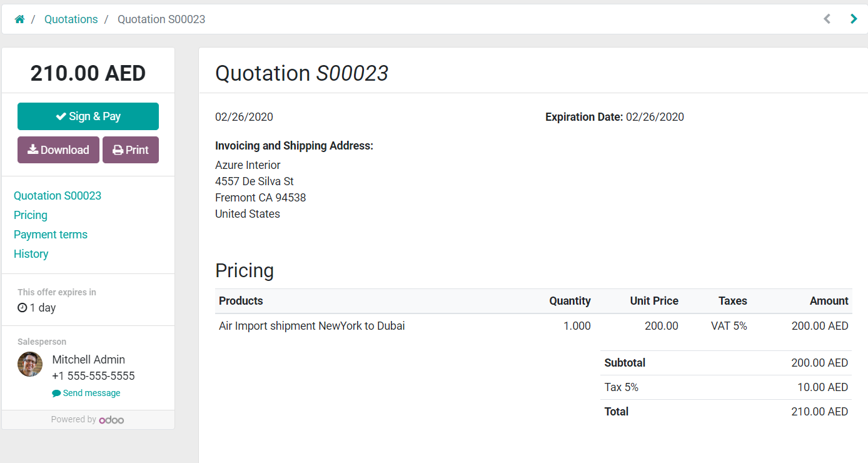Print the quotation

click(131, 150)
